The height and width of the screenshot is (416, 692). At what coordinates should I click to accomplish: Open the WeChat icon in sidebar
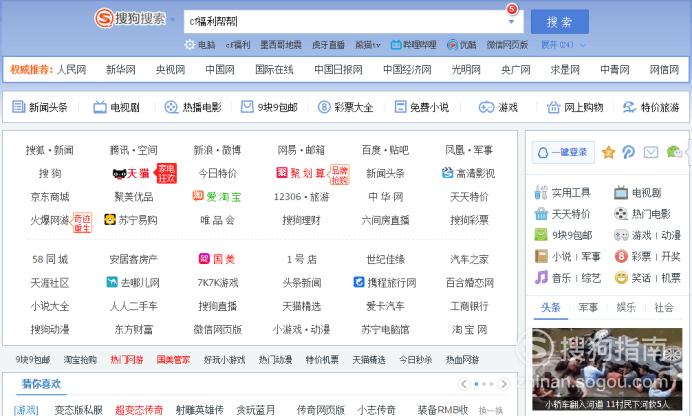674,152
